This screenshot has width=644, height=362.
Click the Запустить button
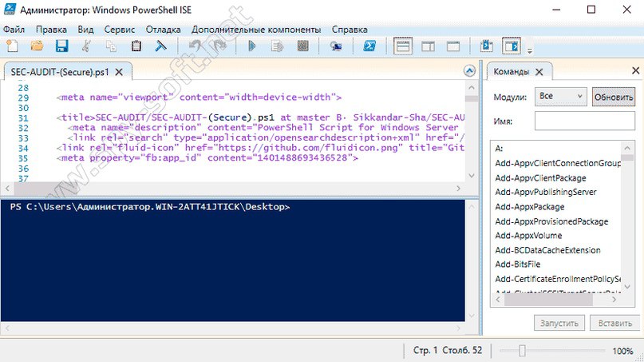(x=559, y=324)
